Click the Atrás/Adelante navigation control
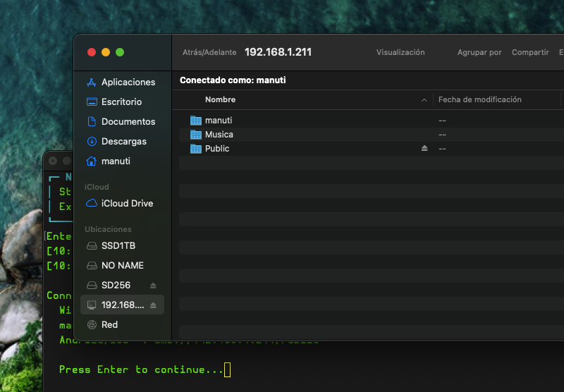This screenshot has height=392, width=564. tap(209, 52)
